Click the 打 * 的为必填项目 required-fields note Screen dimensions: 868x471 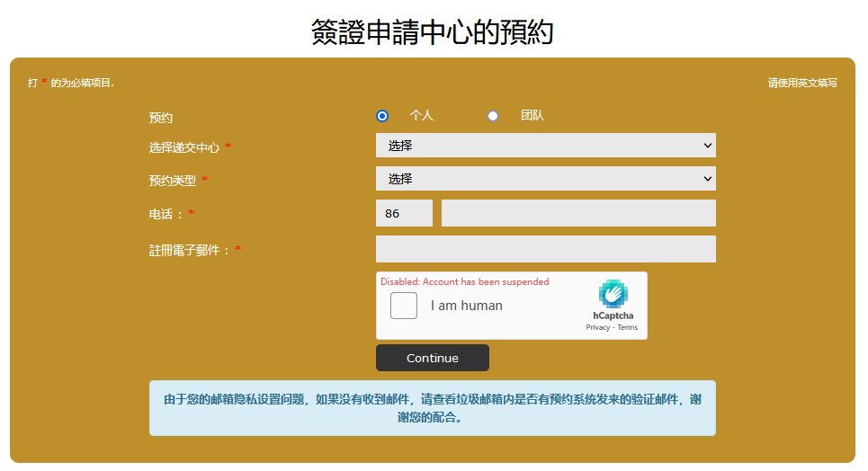coord(70,83)
